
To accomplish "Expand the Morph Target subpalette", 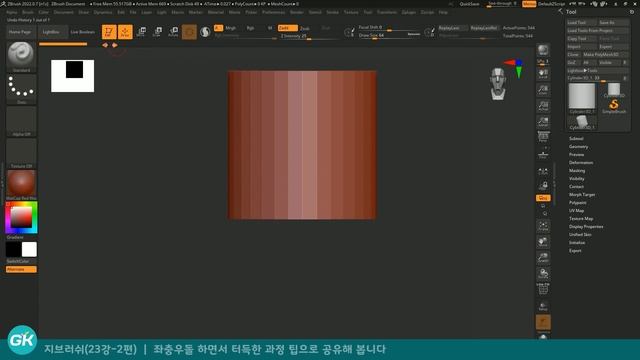I will (x=582, y=195).
